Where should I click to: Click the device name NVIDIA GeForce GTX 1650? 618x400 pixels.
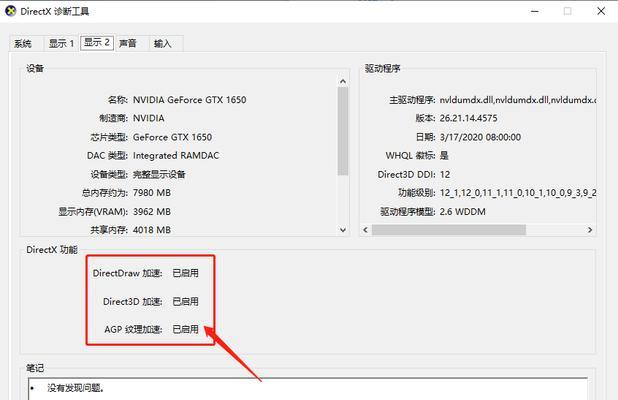[x=190, y=100]
